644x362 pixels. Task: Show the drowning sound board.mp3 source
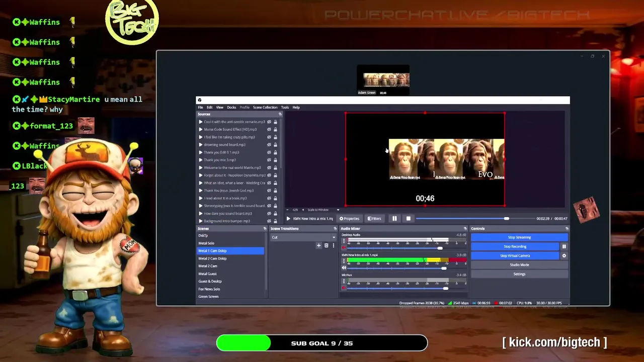click(x=269, y=145)
